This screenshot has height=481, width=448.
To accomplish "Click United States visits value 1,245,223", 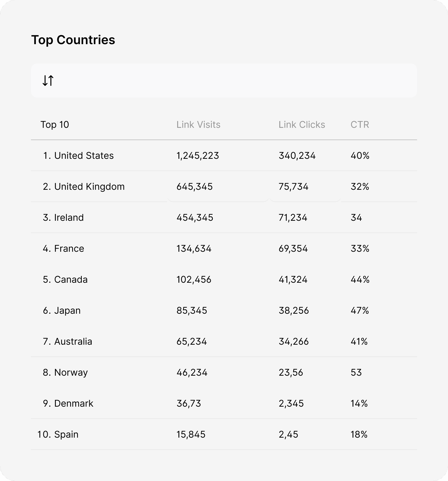I will 198,156.
